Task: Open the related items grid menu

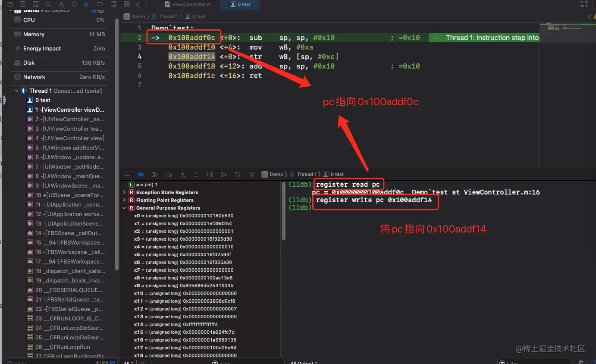Action: (x=126, y=4)
